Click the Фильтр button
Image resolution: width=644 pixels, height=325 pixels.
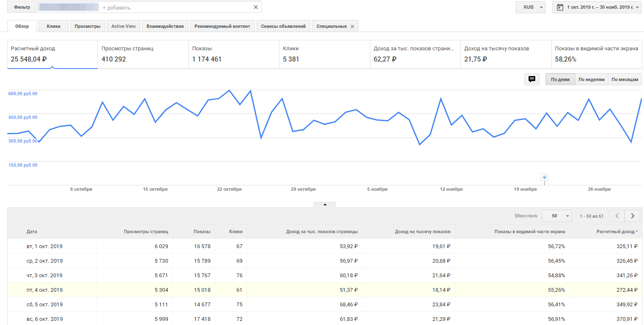tap(22, 7)
